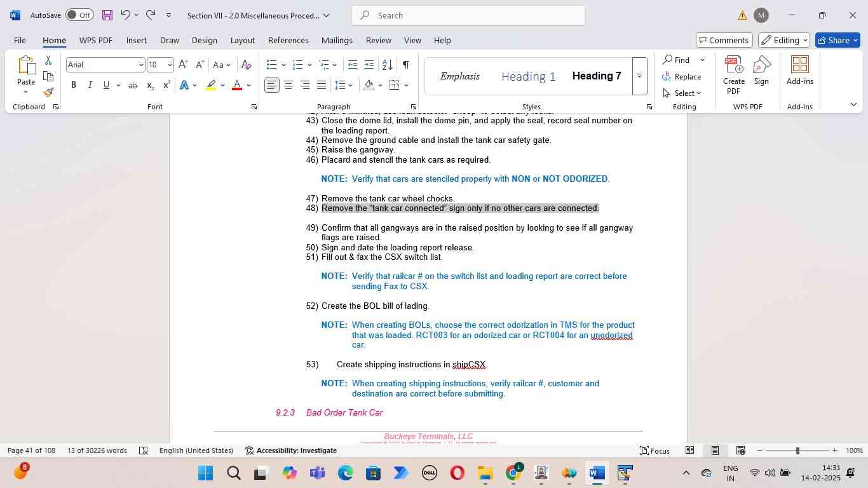Apply the Emphasis style

[459, 76]
